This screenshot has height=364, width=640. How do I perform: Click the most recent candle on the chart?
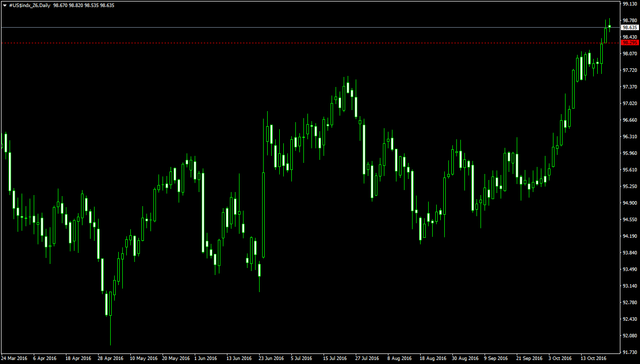609,26
